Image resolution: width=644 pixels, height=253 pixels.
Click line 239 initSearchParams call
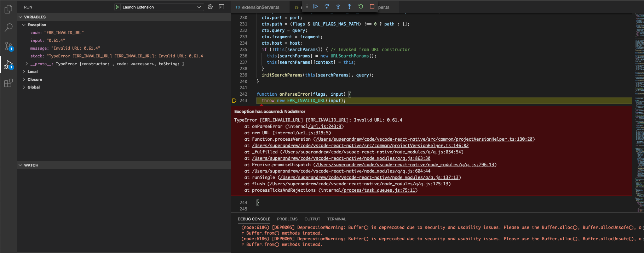[318, 75]
